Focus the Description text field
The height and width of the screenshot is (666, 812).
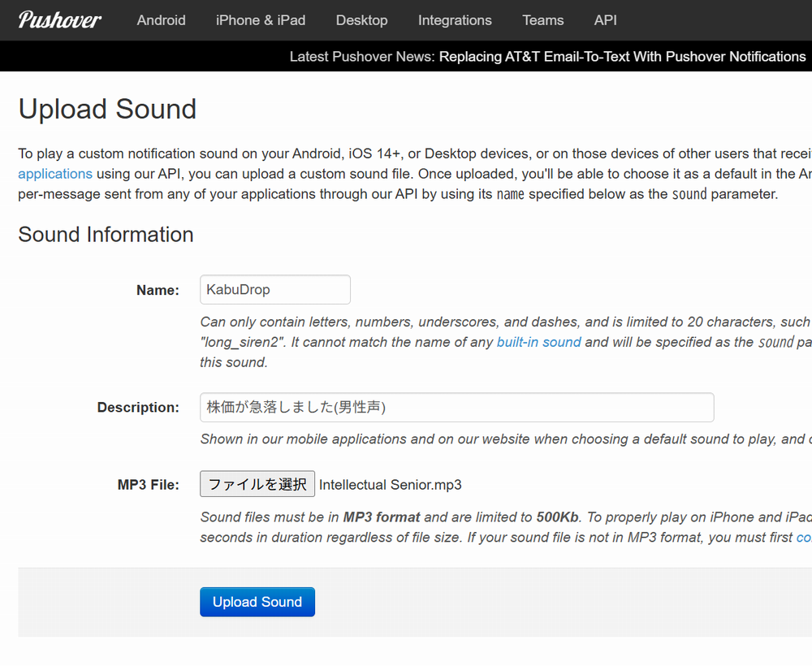tap(456, 408)
